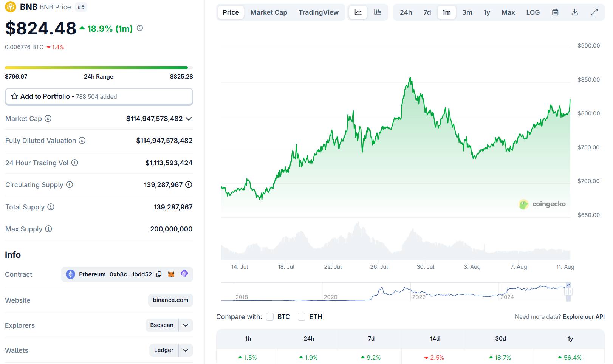Viewport: 613px width, 364px height.
Task: Set chart range to 7d
Action: [x=427, y=12]
